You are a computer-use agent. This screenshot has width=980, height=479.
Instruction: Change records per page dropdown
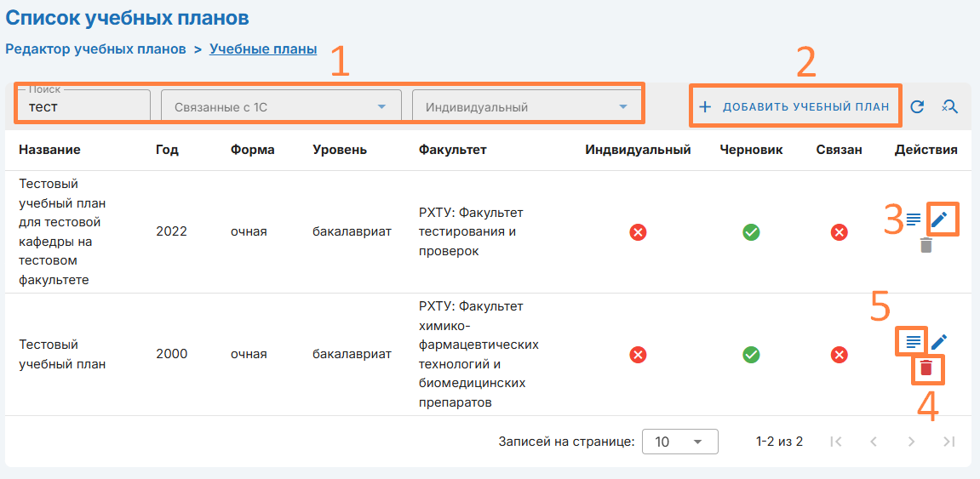tap(679, 442)
